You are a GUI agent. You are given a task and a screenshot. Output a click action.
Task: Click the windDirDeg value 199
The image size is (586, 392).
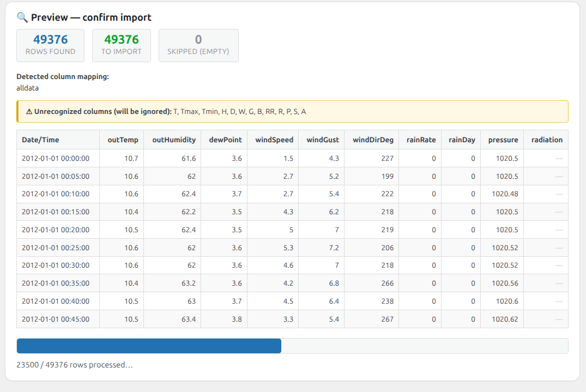click(387, 177)
